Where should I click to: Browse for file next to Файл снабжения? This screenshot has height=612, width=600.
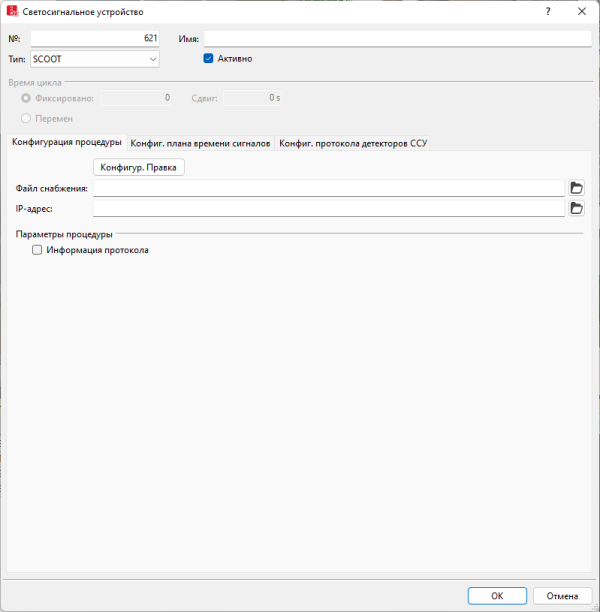pos(576,188)
